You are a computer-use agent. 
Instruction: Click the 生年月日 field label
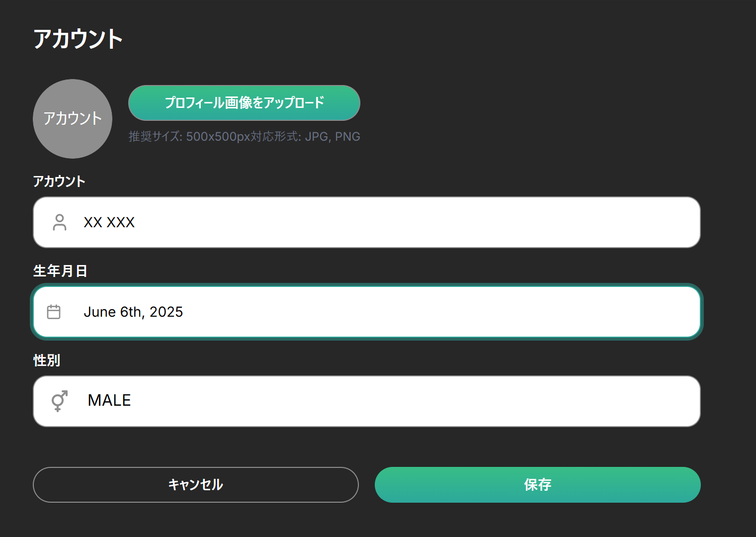(60, 271)
